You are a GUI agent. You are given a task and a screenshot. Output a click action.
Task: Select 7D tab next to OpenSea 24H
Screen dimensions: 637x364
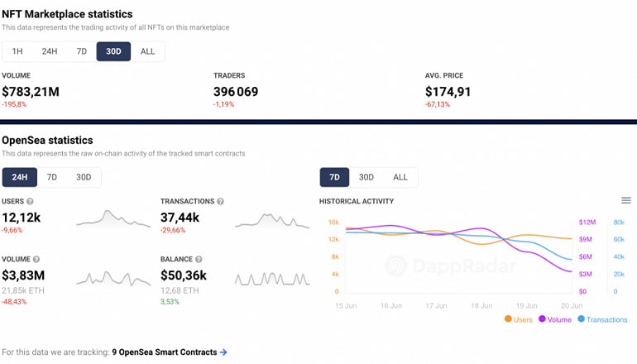pyautogui.click(x=51, y=177)
